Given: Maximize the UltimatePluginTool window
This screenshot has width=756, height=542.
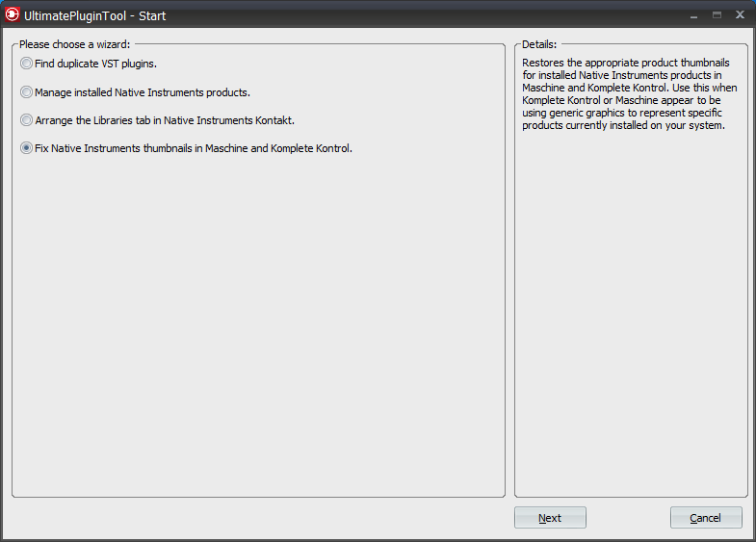Looking at the screenshot, I should pos(717,15).
